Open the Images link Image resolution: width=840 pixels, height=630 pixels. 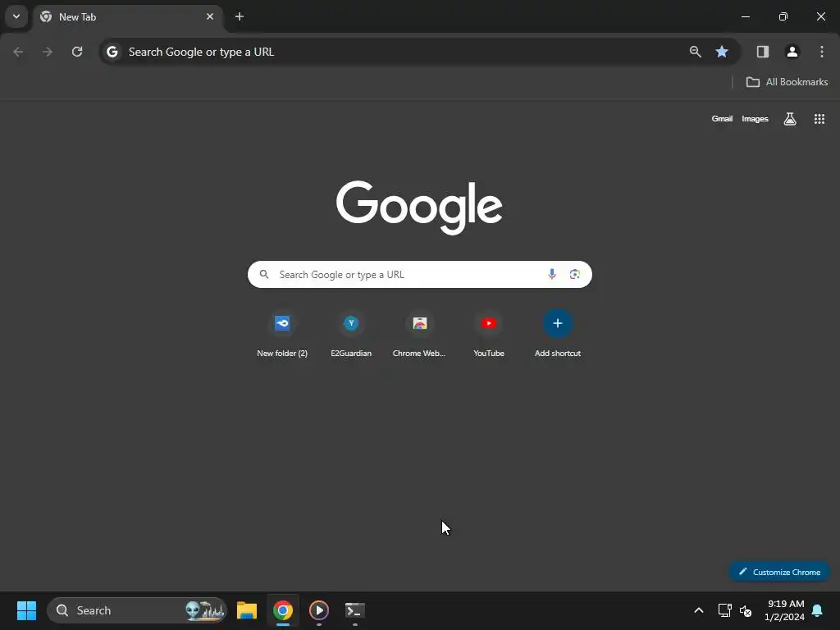point(755,119)
